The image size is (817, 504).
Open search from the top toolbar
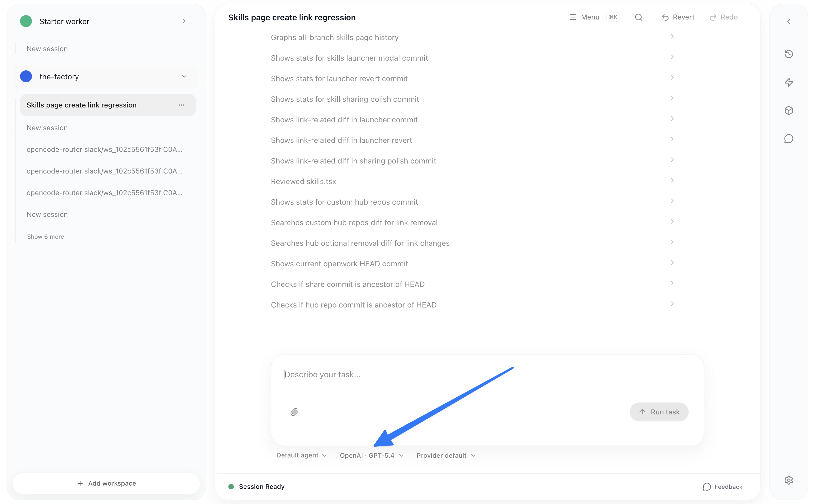[638, 17]
